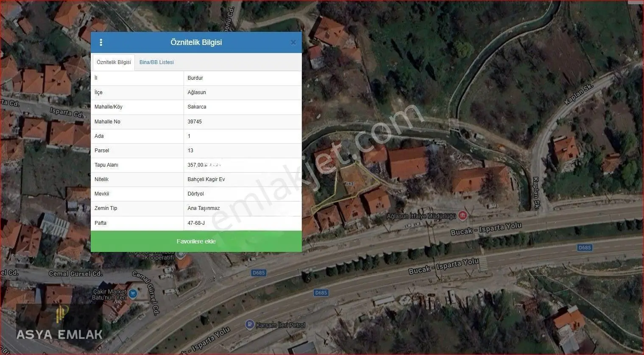
Task: Click the Karşam İleri Petrol text label
Action: [x=281, y=325]
